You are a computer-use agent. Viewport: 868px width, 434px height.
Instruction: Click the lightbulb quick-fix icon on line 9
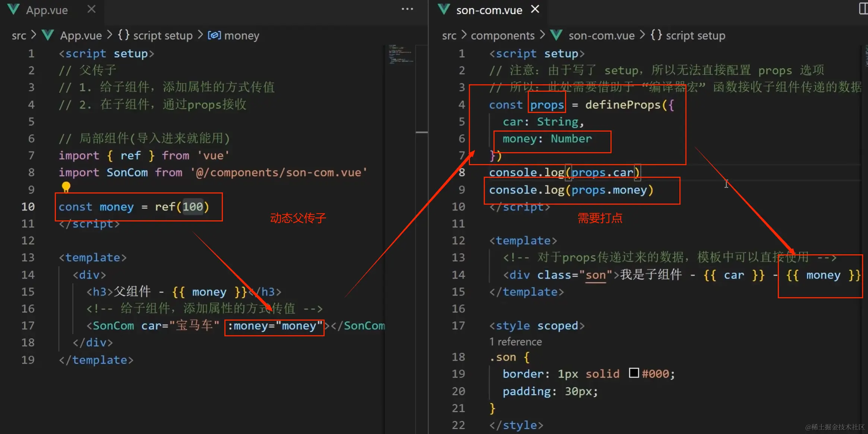pos(66,186)
